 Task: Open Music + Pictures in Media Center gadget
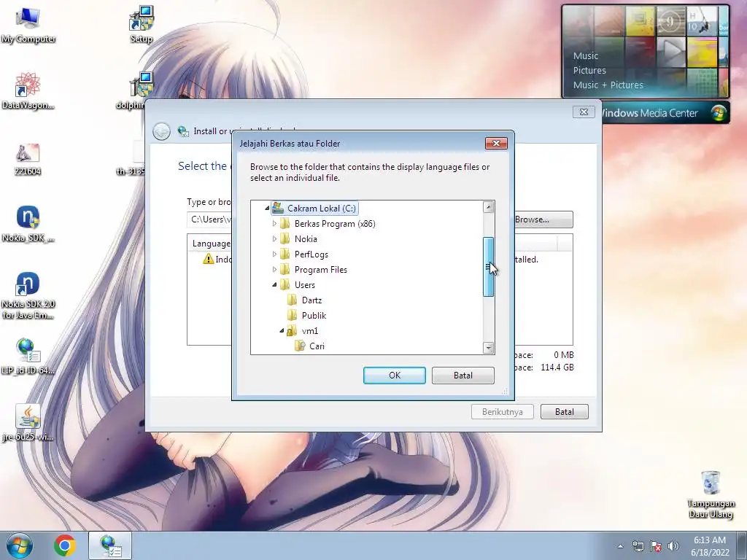tap(608, 85)
